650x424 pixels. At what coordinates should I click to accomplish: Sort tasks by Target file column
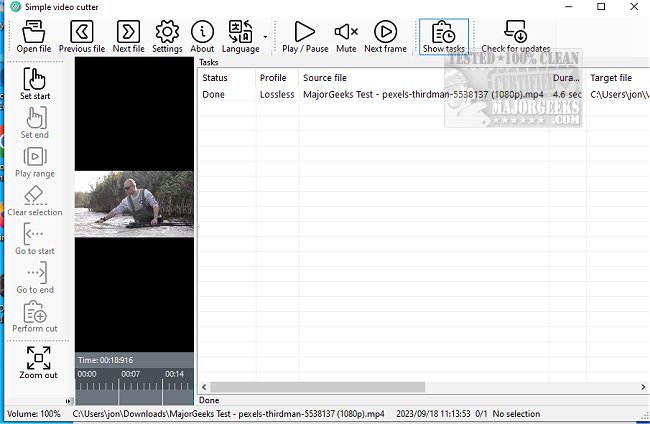618,78
